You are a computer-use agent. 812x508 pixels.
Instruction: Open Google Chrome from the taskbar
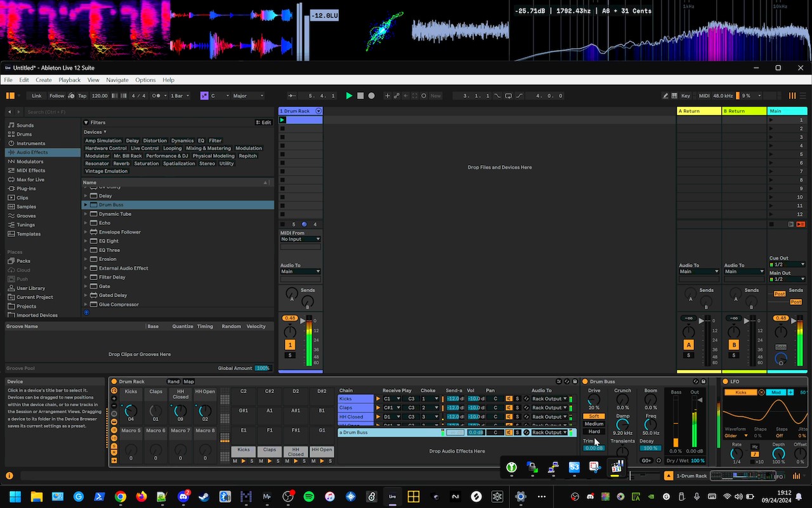coord(121,497)
